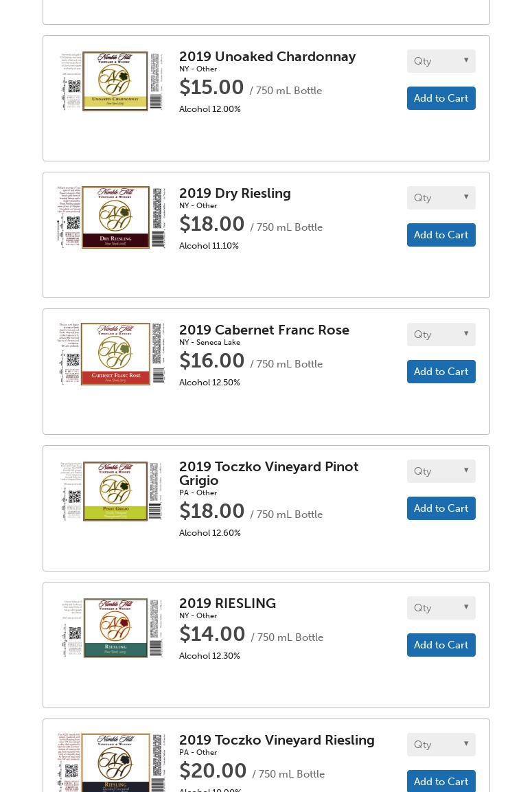Viewport: 532px width, 792px height.
Task: Open Qty dropdown for 2019 Dry Riesling
Action: click(x=441, y=198)
